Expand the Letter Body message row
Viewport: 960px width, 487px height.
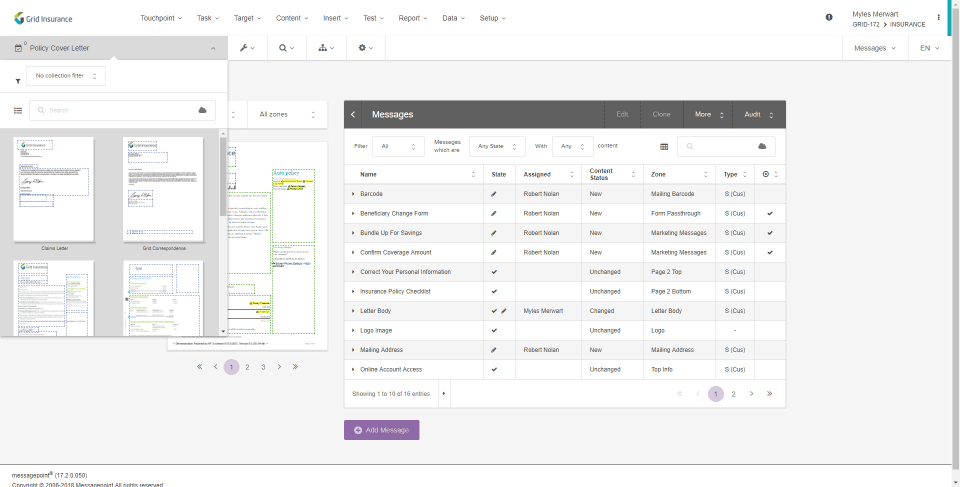(x=353, y=311)
